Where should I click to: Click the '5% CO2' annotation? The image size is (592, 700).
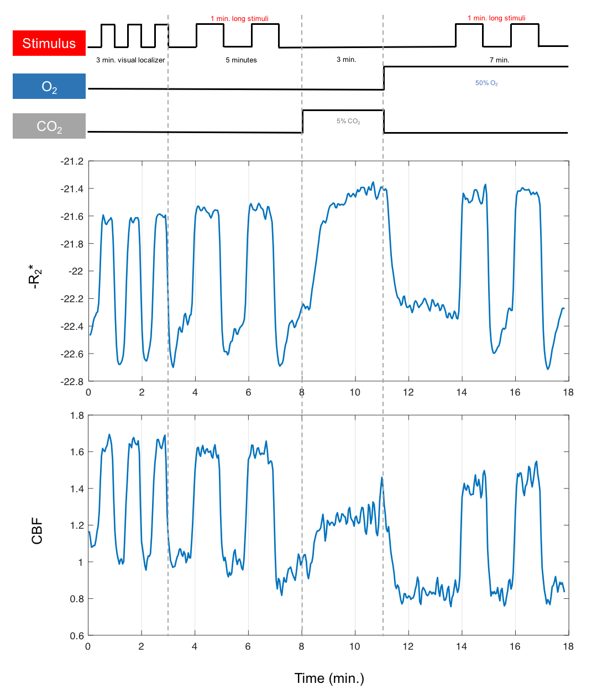click(x=348, y=122)
